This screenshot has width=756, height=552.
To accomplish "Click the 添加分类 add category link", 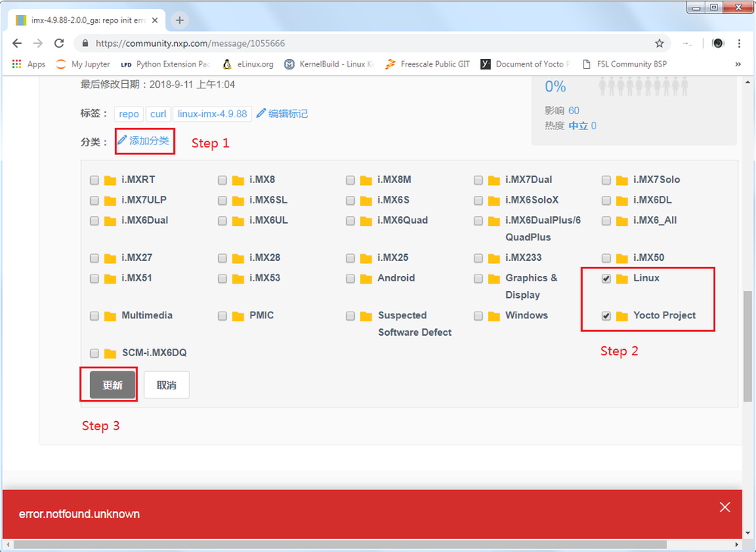I will (x=144, y=141).
